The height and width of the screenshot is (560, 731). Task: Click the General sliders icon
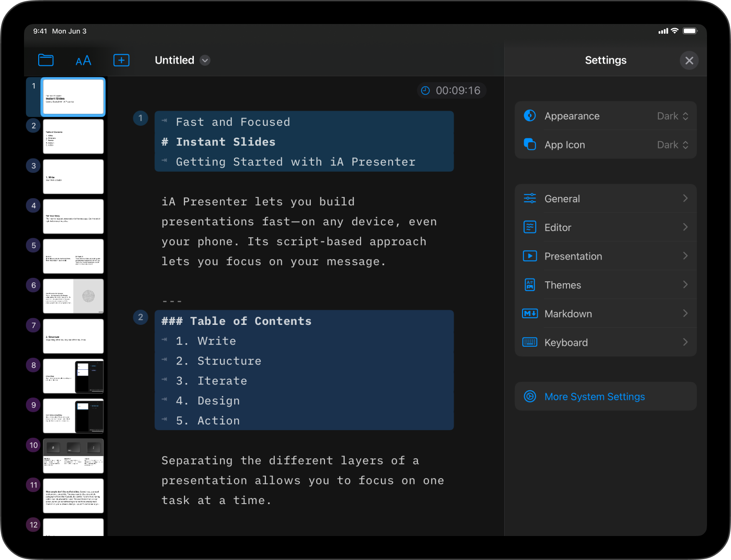(x=530, y=198)
